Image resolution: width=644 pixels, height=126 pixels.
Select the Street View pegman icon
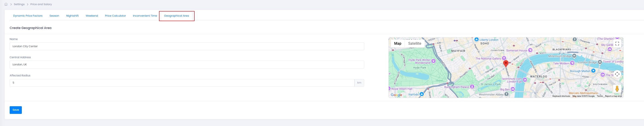coord(617,88)
